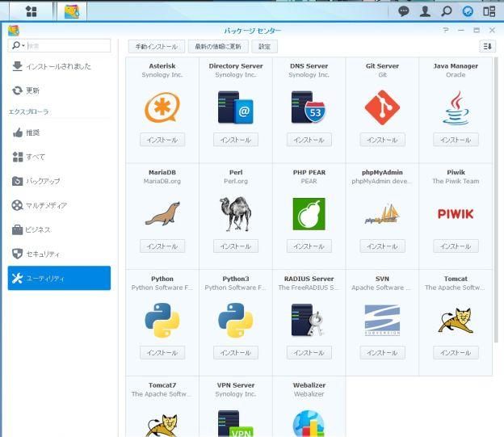Select the マルチメディア multimedia category

(x=59, y=205)
